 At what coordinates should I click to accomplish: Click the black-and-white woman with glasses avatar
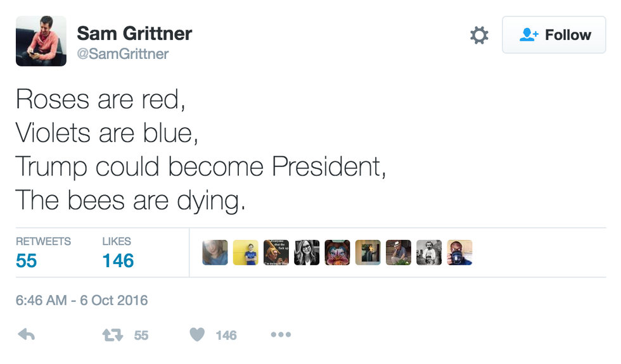(x=307, y=253)
